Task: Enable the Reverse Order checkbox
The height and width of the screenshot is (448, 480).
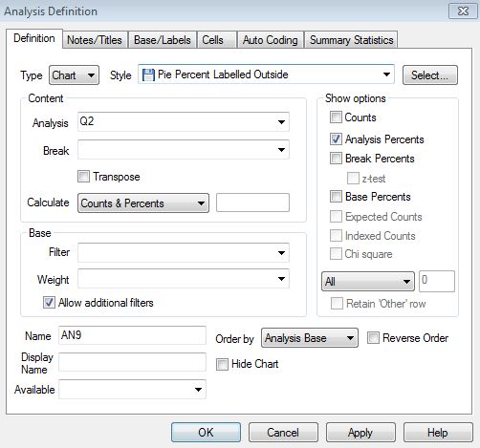Action: point(373,338)
